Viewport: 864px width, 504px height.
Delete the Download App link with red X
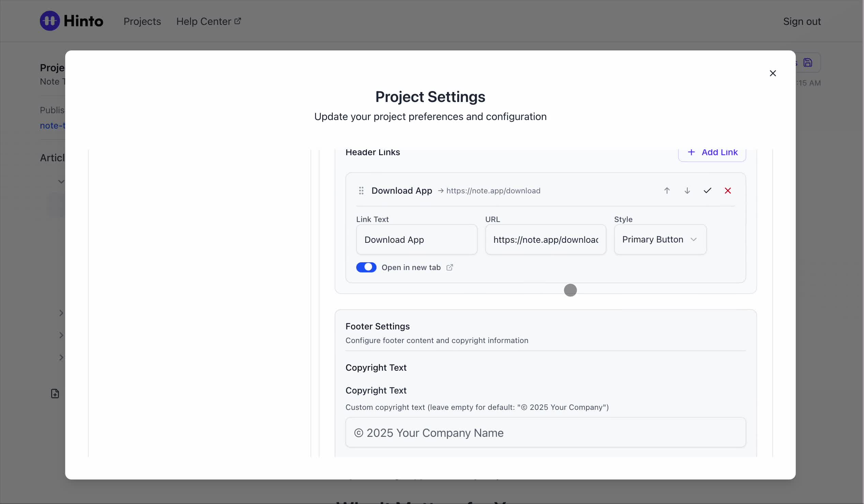(x=728, y=191)
